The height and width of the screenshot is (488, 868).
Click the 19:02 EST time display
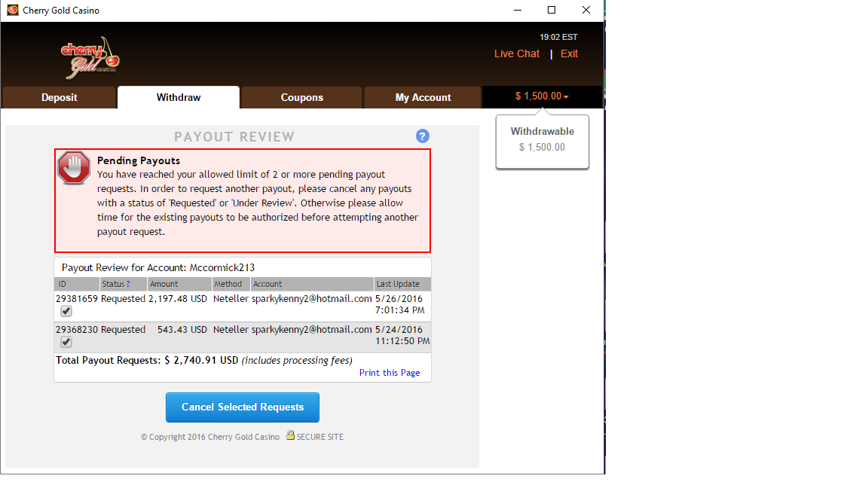click(558, 37)
